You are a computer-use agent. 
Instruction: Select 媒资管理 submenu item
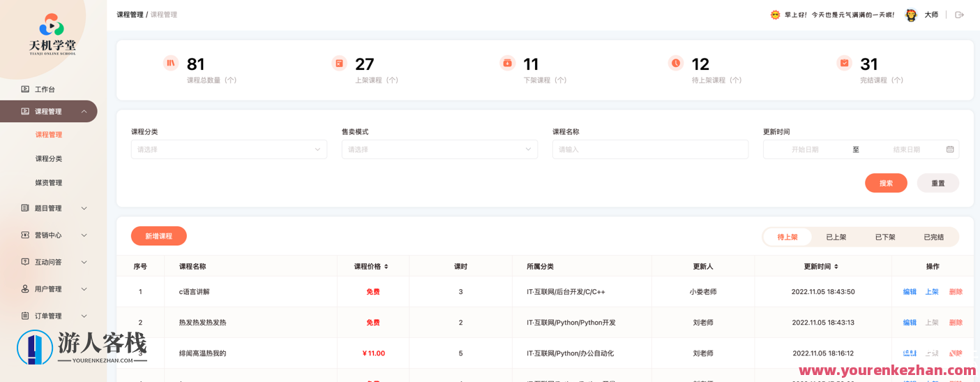49,183
